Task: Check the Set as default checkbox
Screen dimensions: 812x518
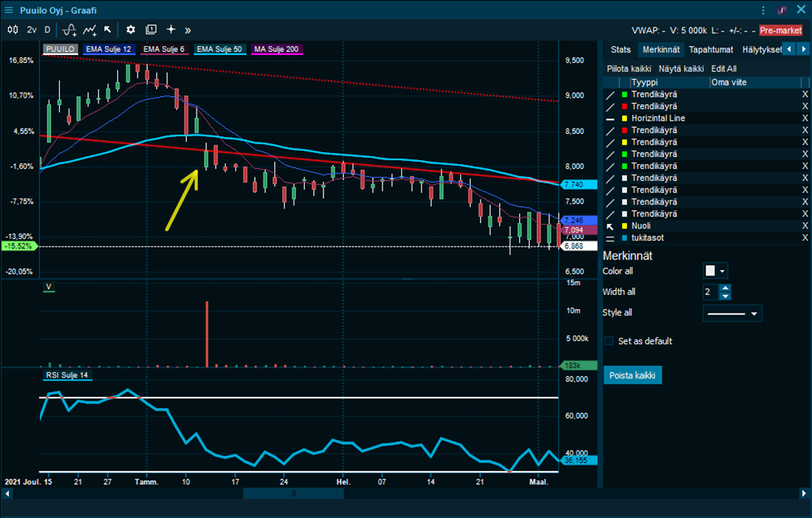Action: (609, 340)
